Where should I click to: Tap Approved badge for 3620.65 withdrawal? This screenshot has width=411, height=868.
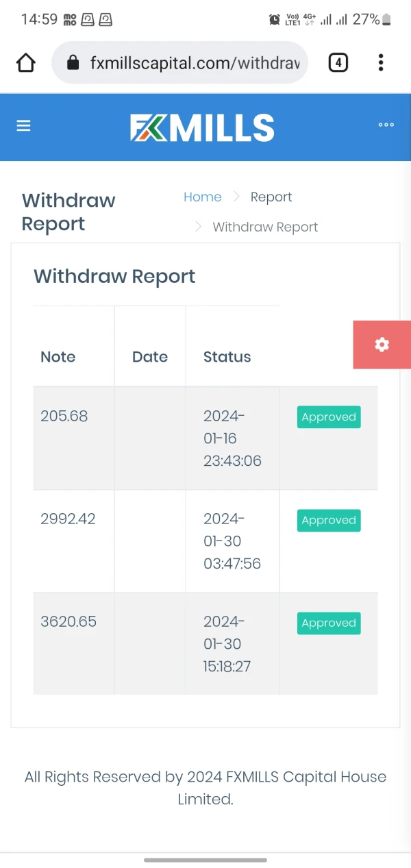pos(329,623)
